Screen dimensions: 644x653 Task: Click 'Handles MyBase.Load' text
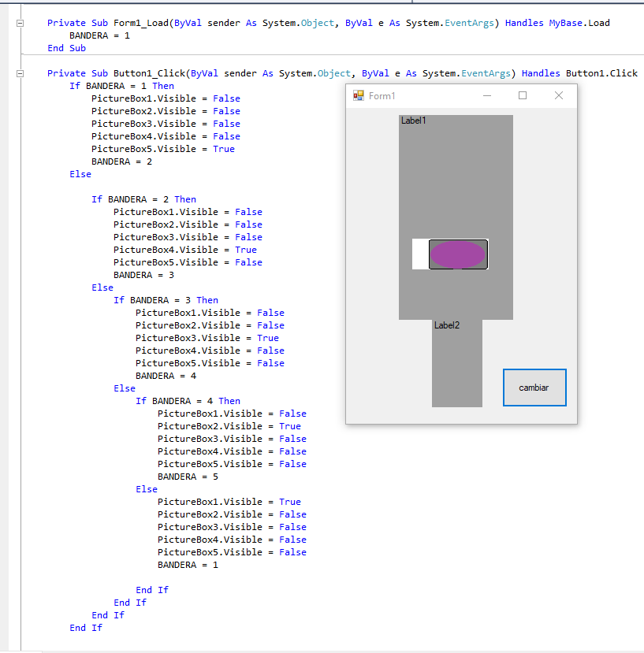[x=557, y=23]
